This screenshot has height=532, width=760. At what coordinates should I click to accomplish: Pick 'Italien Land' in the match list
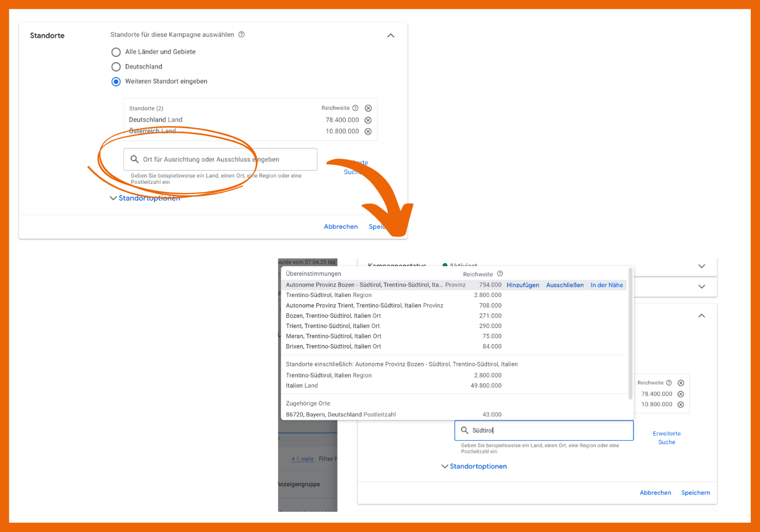[302, 386]
